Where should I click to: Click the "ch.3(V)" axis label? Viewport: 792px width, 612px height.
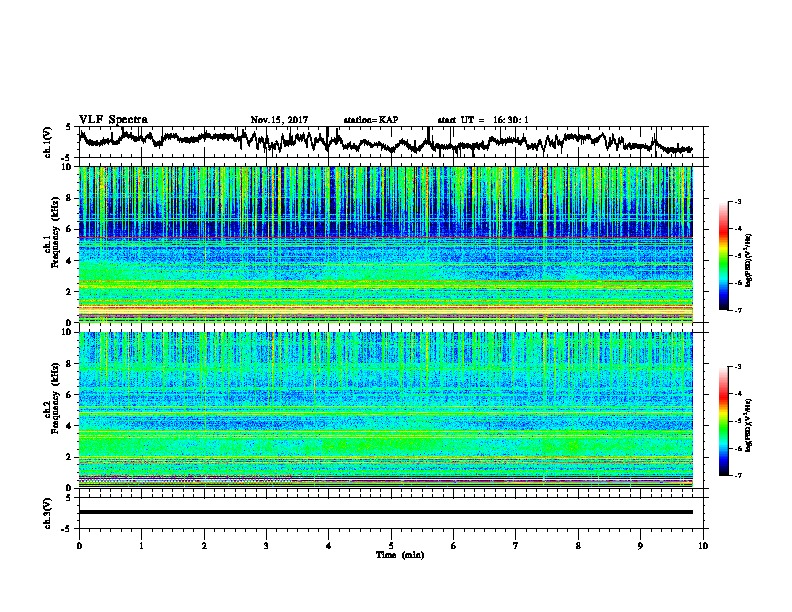coord(48,513)
